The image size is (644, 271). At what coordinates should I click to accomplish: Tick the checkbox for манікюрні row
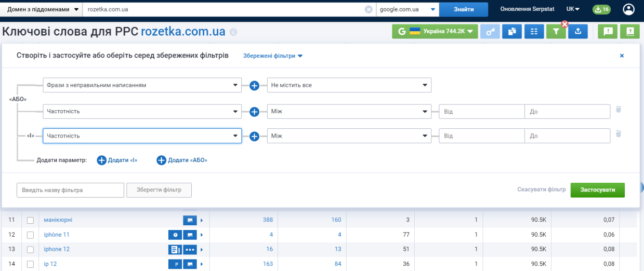pyautogui.click(x=30, y=220)
